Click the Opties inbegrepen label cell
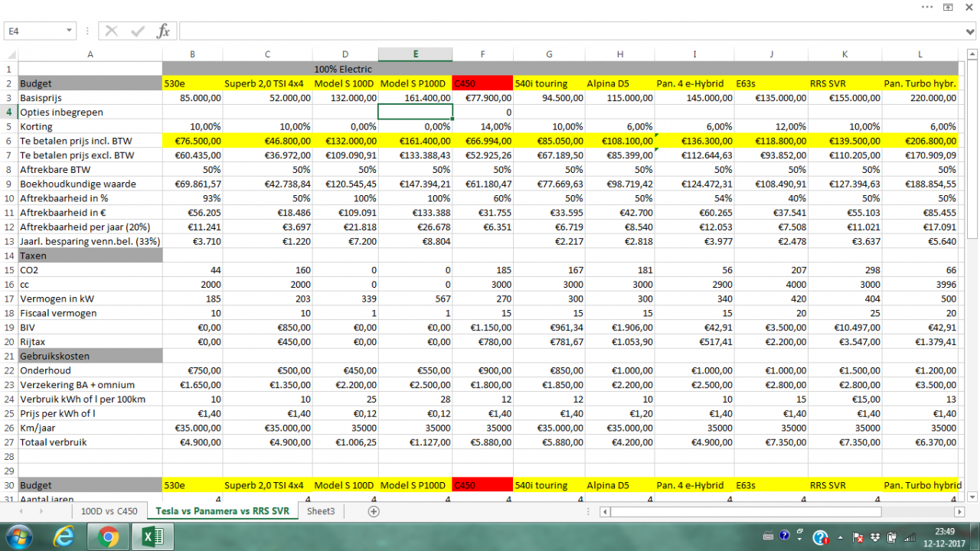Image resolution: width=980 pixels, height=551 pixels. coord(90,112)
